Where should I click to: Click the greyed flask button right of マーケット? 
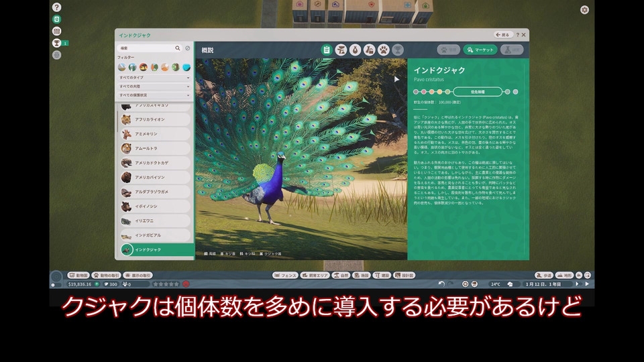pyautogui.click(x=512, y=50)
